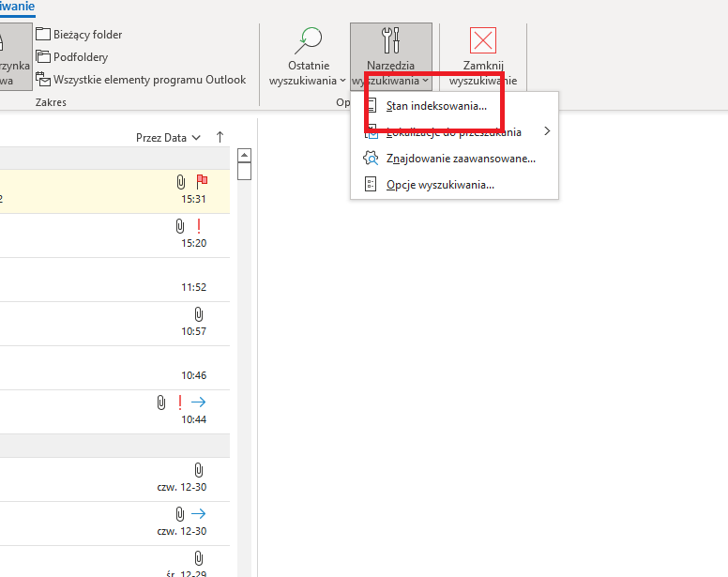Click the attachment clip on the 15:20 message
The height and width of the screenshot is (577, 728).
[x=180, y=226]
